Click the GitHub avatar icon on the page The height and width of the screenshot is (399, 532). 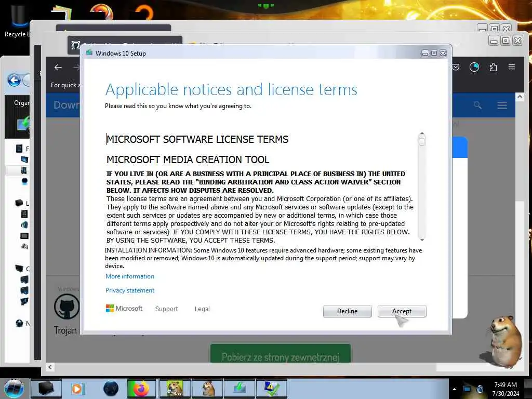[x=67, y=307]
